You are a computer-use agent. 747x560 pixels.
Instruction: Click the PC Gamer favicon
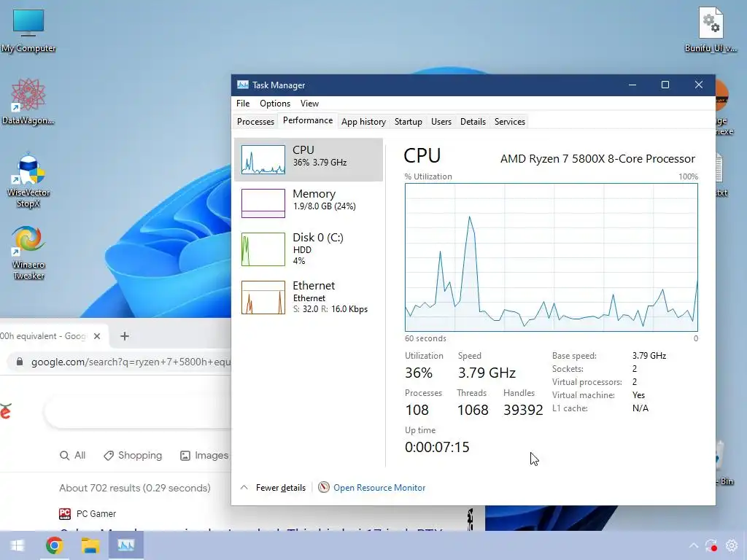(x=65, y=514)
